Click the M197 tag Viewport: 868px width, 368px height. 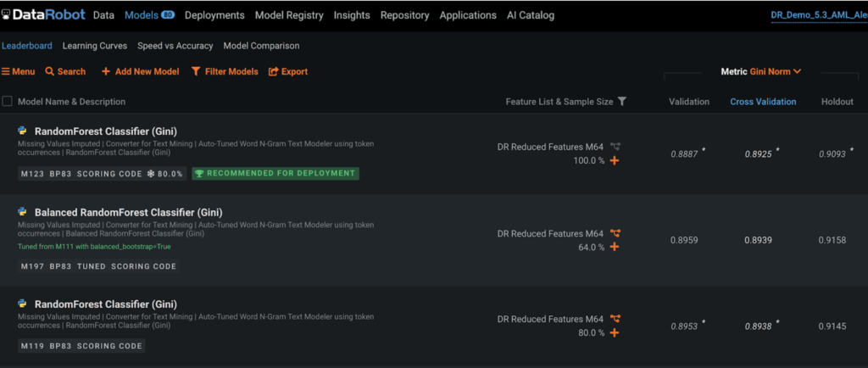coord(32,266)
